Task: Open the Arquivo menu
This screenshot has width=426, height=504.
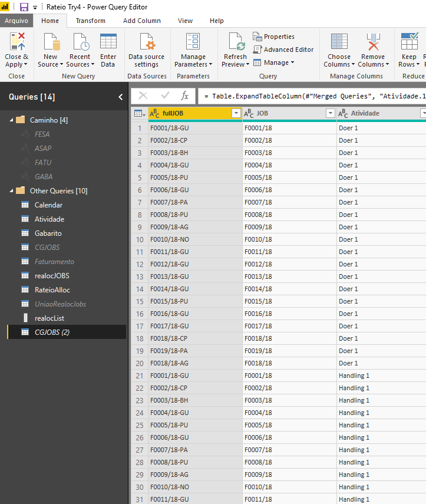Action: click(16, 21)
